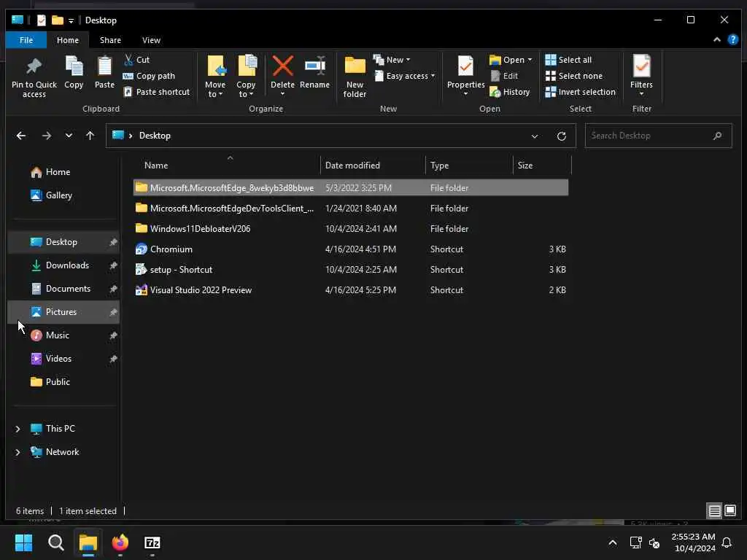Pin folder to Quick access
The width and height of the screenshot is (747, 560).
click(x=34, y=77)
